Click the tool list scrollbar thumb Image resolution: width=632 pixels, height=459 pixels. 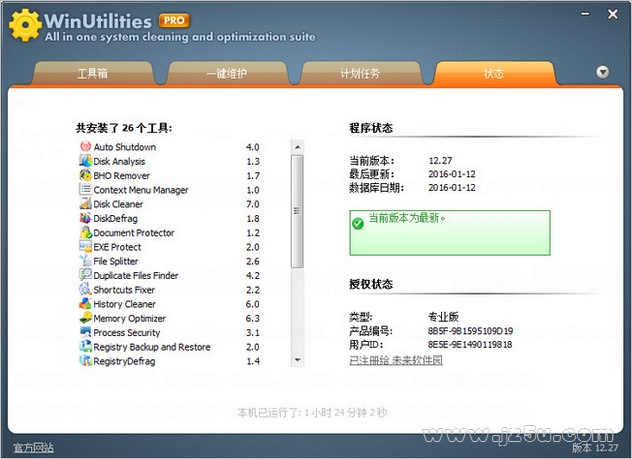pyautogui.click(x=297, y=211)
